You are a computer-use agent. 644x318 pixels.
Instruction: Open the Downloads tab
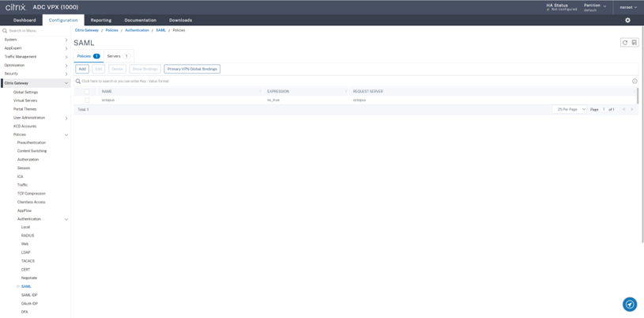181,20
